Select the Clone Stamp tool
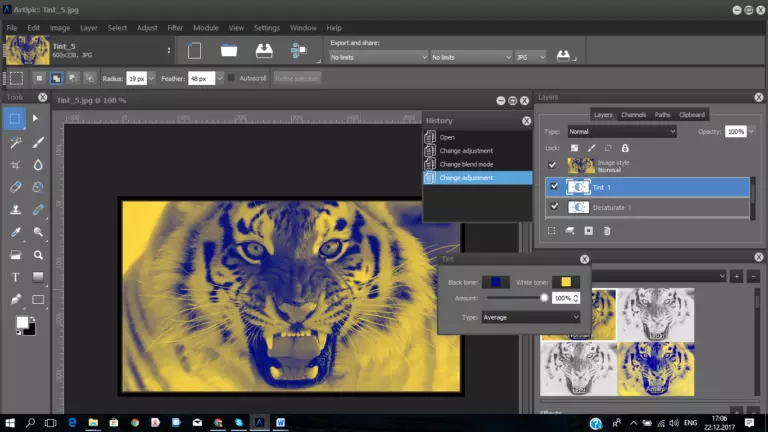This screenshot has width=768, height=432. pos(16,210)
